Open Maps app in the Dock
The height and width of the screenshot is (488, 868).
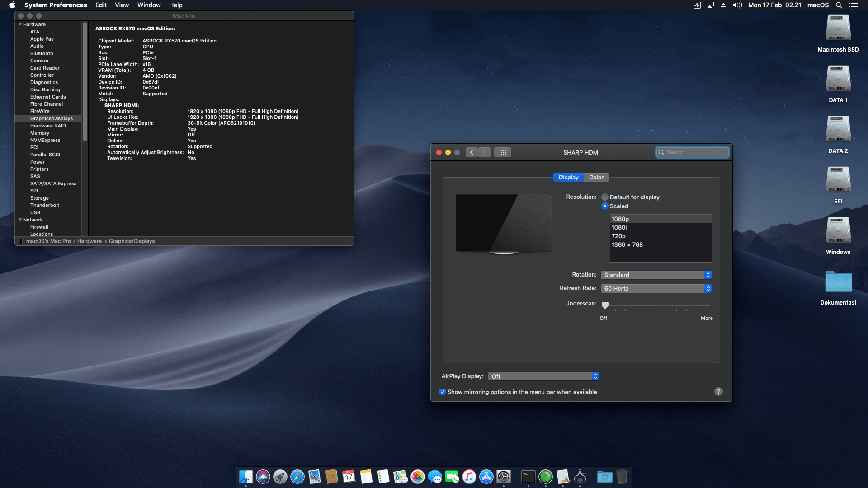(401, 477)
